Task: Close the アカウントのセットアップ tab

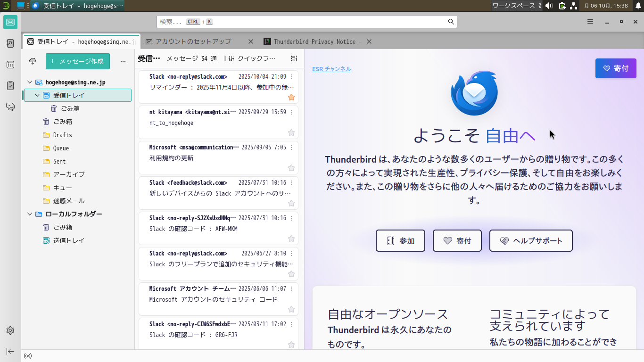Action: coord(251,41)
